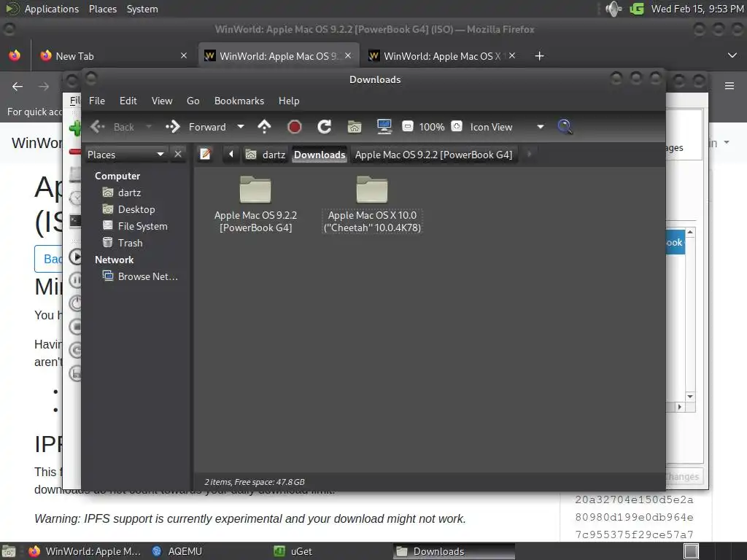Open the Firefox hamburger menu
This screenshot has width=747, height=560.
coord(729,86)
